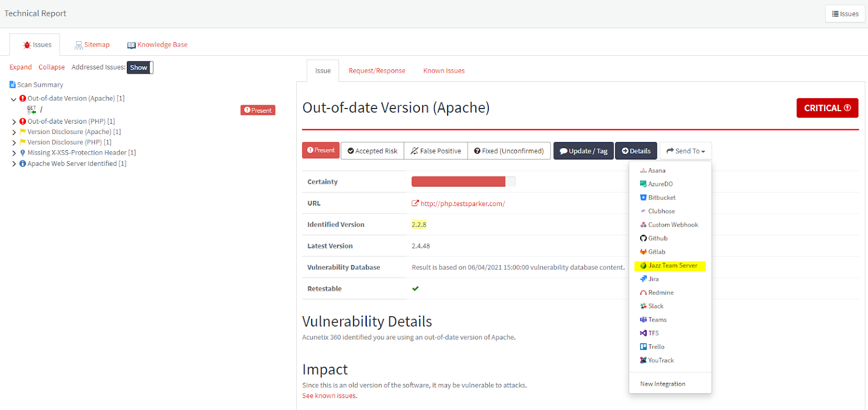
Task: Mark the issue as Accepted Risk
Action: click(372, 151)
